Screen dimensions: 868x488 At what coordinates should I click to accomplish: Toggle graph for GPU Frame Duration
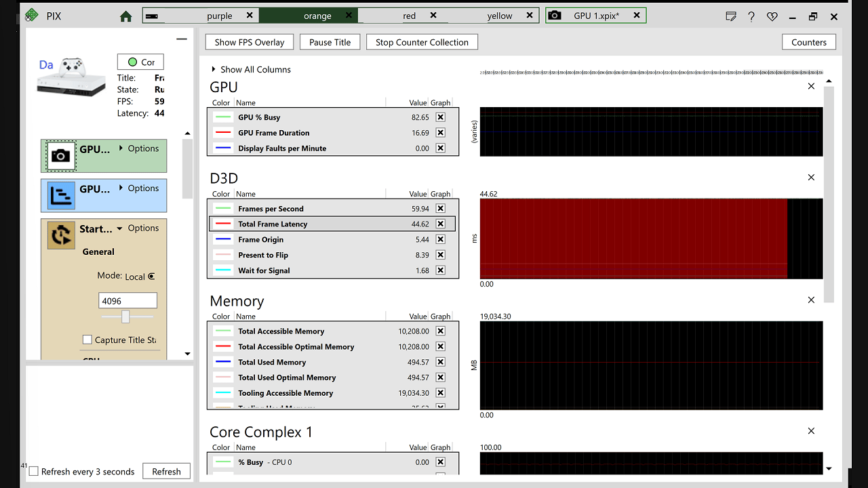pos(441,133)
